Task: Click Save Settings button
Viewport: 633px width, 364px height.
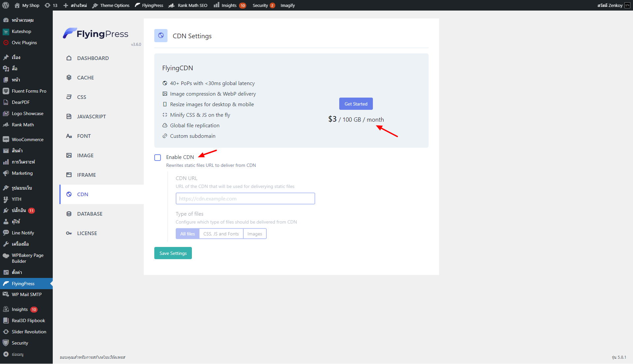Action: (173, 253)
